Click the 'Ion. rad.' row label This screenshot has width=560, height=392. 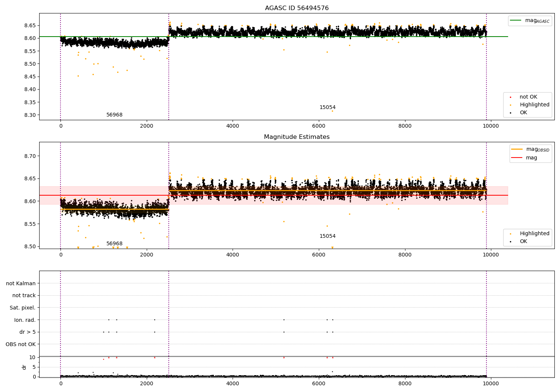pyautogui.click(x=25, y=320)
